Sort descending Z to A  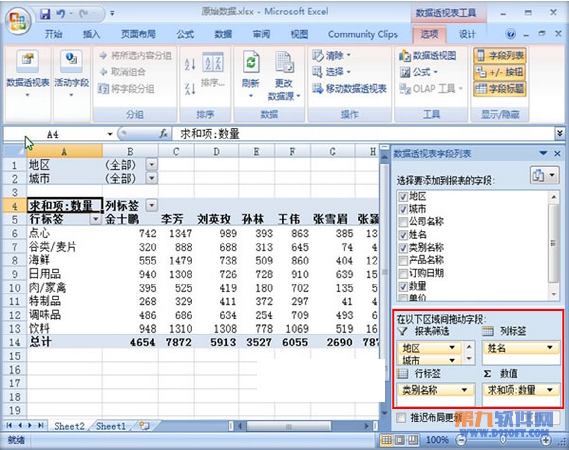tap(190, 88)
